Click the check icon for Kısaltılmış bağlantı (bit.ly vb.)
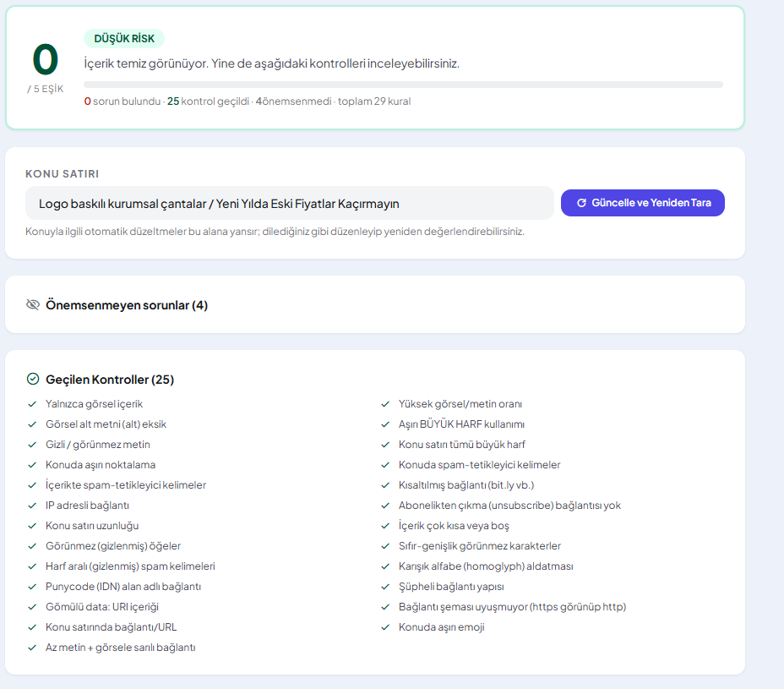This screenshot has width=784, height=689. coord(385,485)
